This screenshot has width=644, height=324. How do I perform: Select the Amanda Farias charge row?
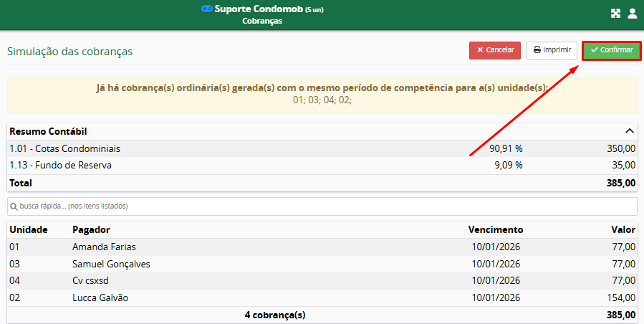[x=104, y=247]
